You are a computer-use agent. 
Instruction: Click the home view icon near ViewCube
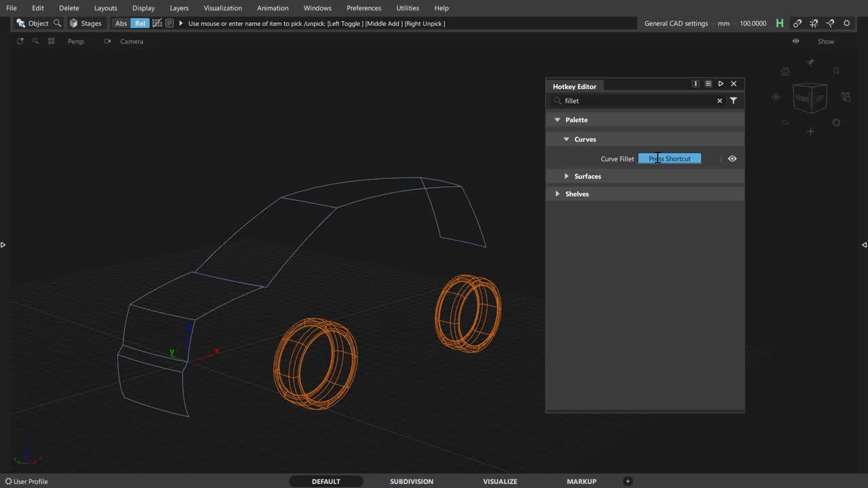[785, 71]
